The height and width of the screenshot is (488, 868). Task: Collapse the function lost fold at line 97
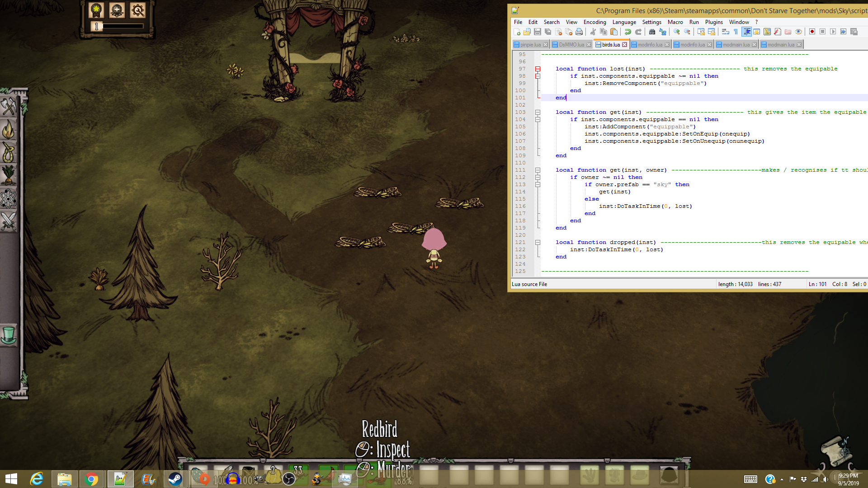[538, 69]
